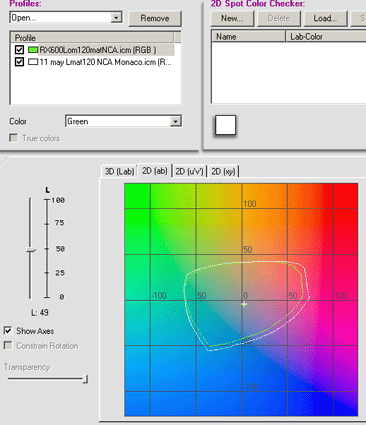Click the L lightness slider thumb
This screenshot has height=425, width=366.
click(x=31, y=250)
